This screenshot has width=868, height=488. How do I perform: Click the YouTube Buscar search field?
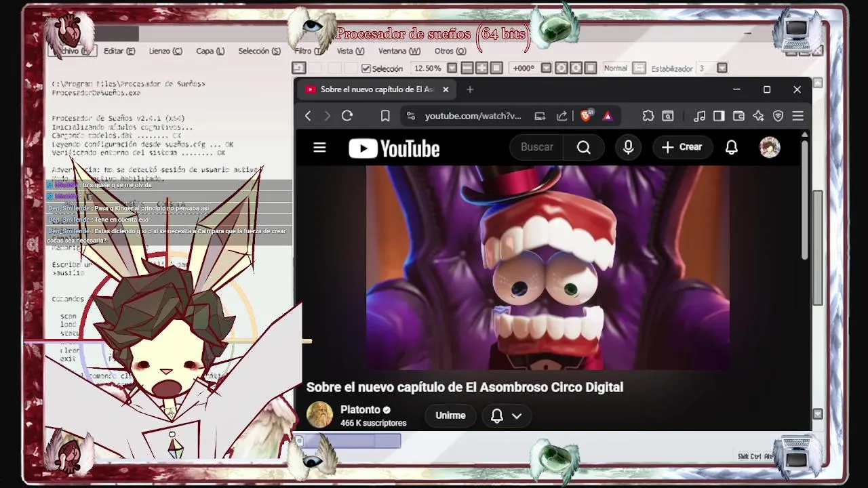click(537, 147)
